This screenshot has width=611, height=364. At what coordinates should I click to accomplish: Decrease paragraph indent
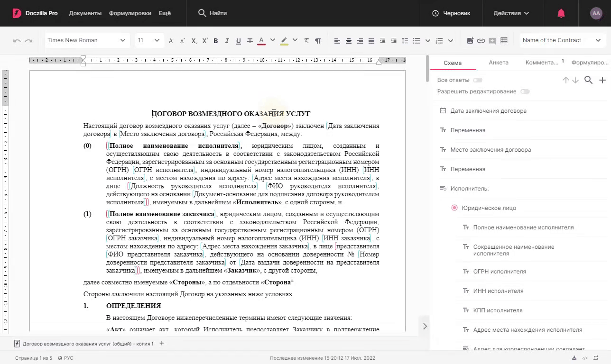pos(383,41)
